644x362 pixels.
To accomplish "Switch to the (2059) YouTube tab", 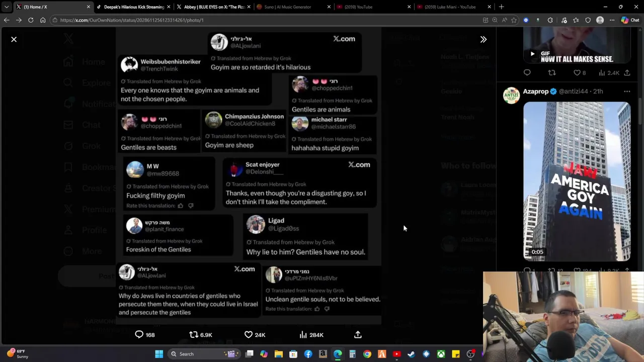I will click(x=374, y=7).
